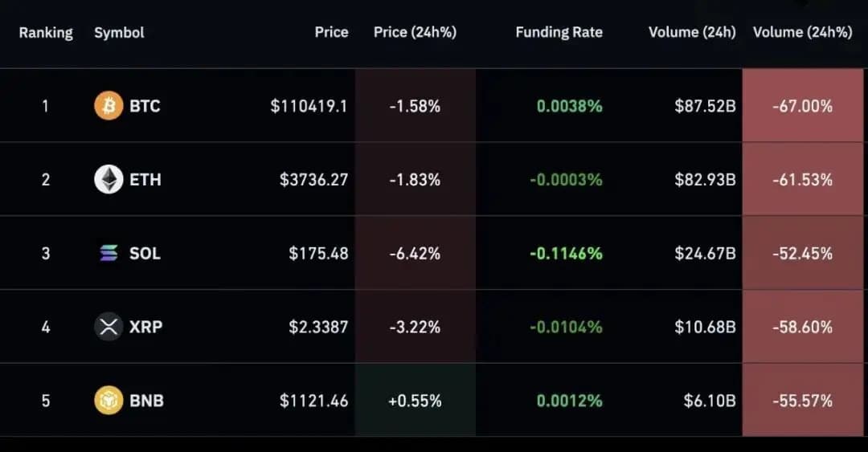Click BNB price change +0.55% cell
The height and width of the screenshot is (452, 868).
[415, 401]
